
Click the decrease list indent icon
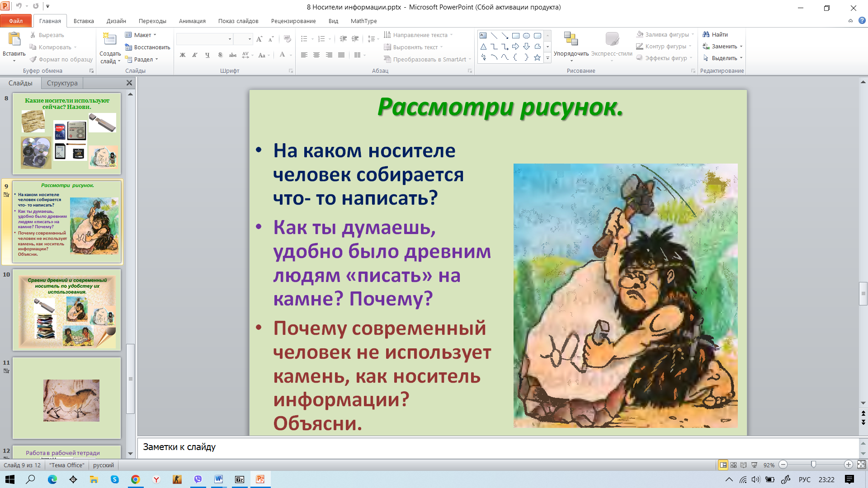tap(343, 39)
